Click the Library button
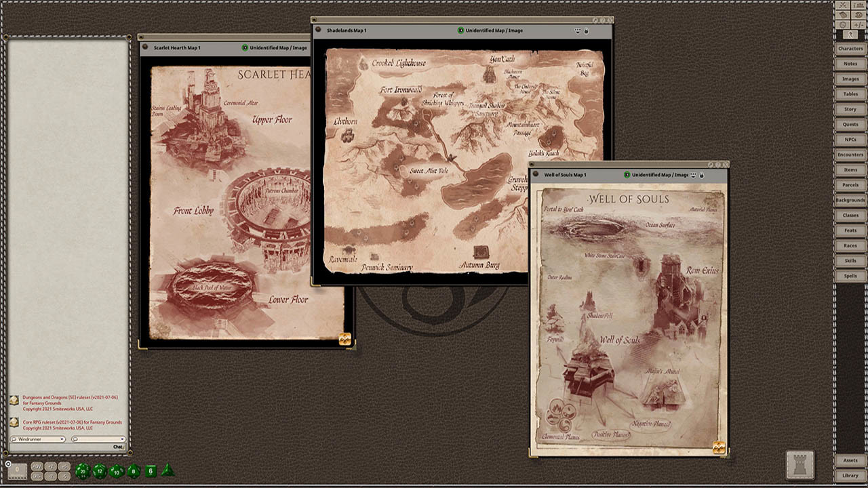Screen dimensions: 868x488 [x=850, y=474]
